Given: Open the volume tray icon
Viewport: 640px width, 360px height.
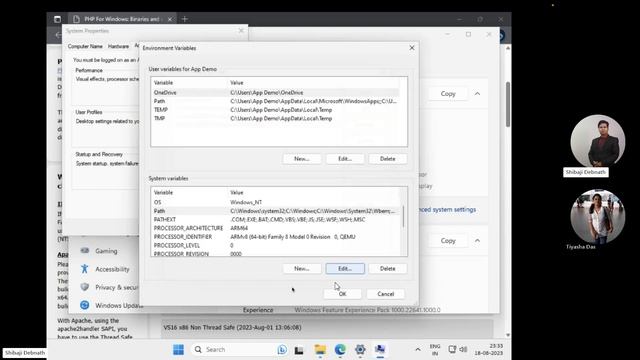Looking at the screenshot, I should 463,349.
